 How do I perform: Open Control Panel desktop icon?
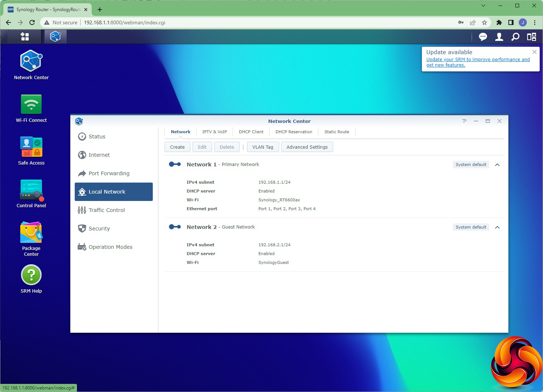(x=31, y=194)
